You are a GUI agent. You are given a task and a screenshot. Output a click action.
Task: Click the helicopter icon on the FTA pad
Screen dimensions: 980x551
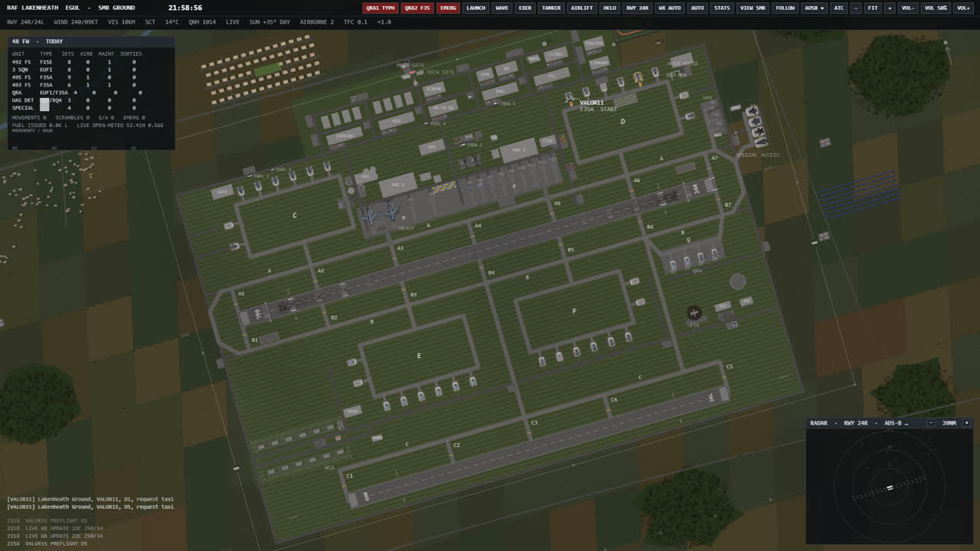tap(694, 312)
